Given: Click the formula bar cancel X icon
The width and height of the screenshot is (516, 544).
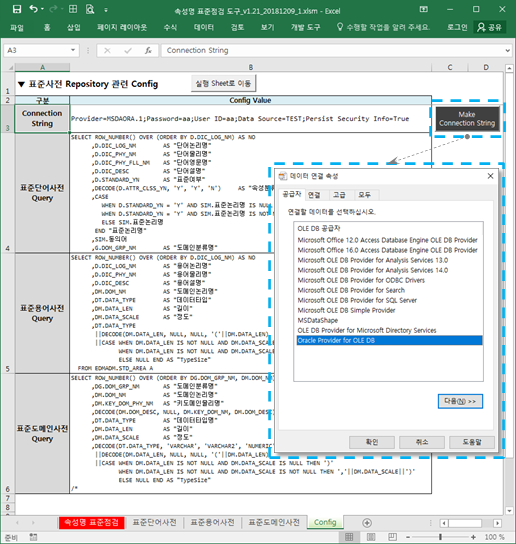Looking at the screenshot, I should pos(107,51).
